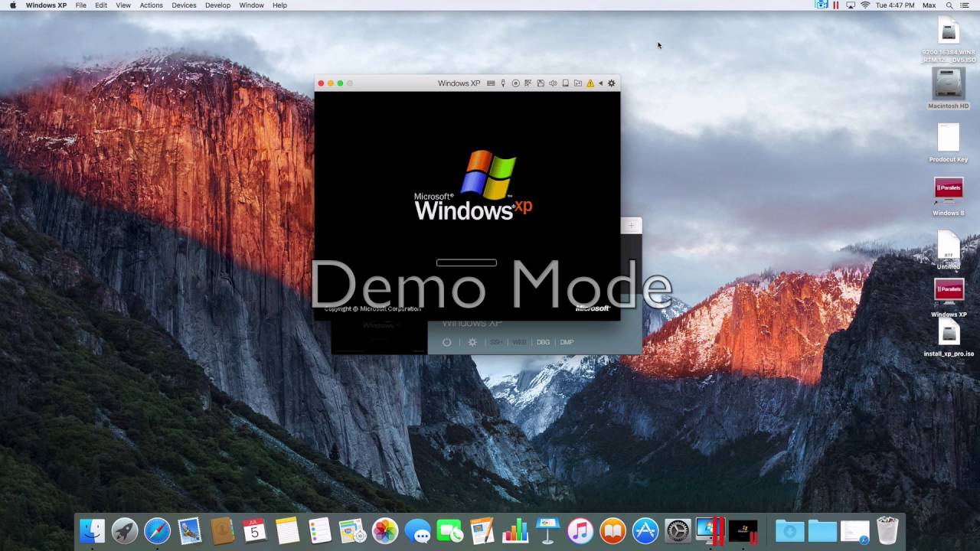Screen dimensions: 980x551
Task: Open the Develop menu
Action: [x=217, y=5]
